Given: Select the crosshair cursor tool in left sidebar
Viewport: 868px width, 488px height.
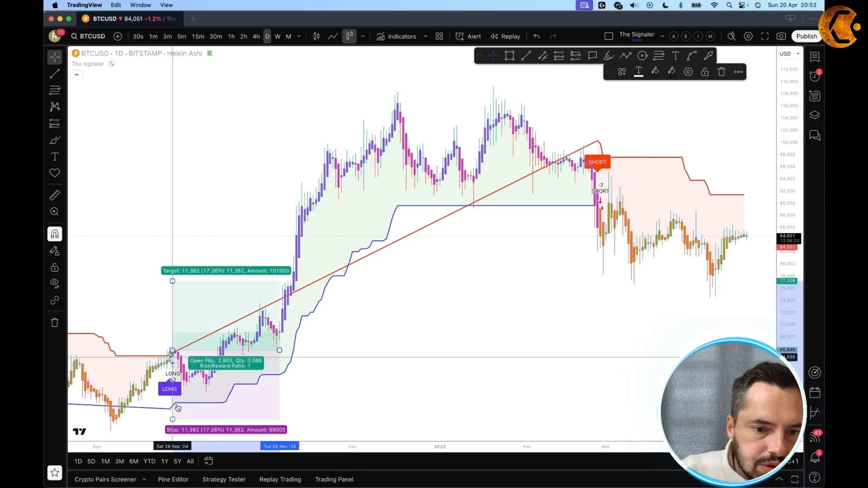Looking at the screenshot, I should 55,57.
